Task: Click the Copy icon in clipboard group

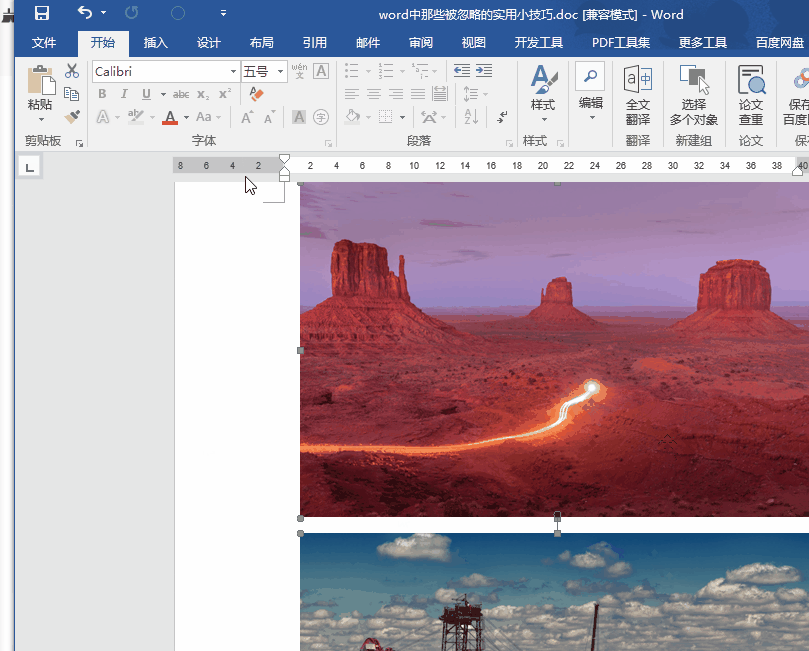Action: pyautogui.click(x=70, y=93)
